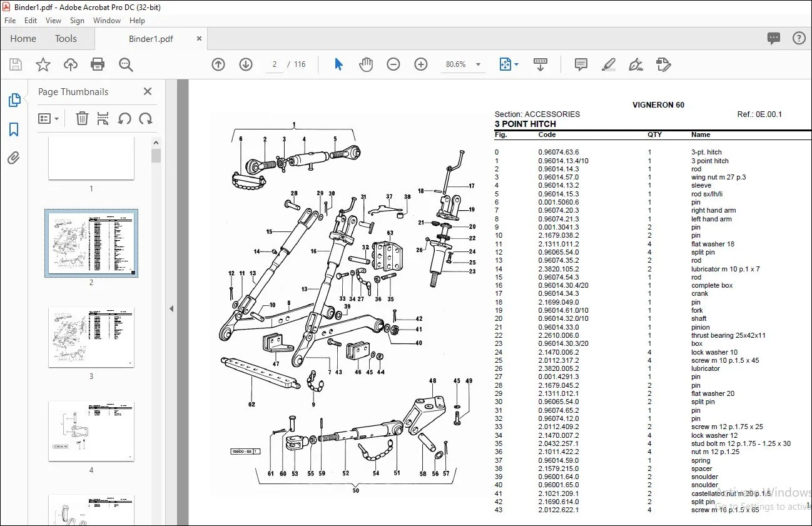This screenshot has width=812, height=526.
Task: Rotate page clockwise
Action: click(x=146, y=118)
